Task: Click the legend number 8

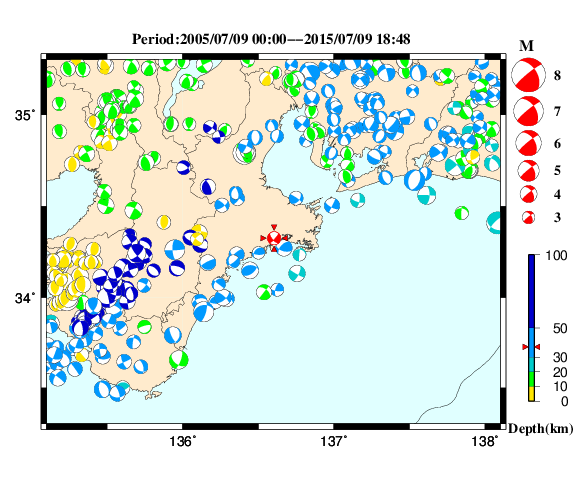Action: (557, 75)
